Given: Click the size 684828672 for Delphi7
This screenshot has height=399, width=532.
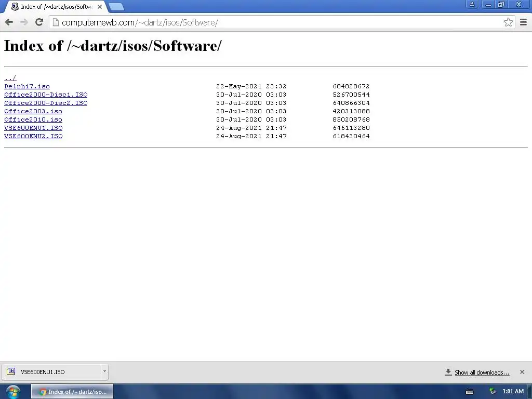Looking at the screenshot, I should [351, 87].
